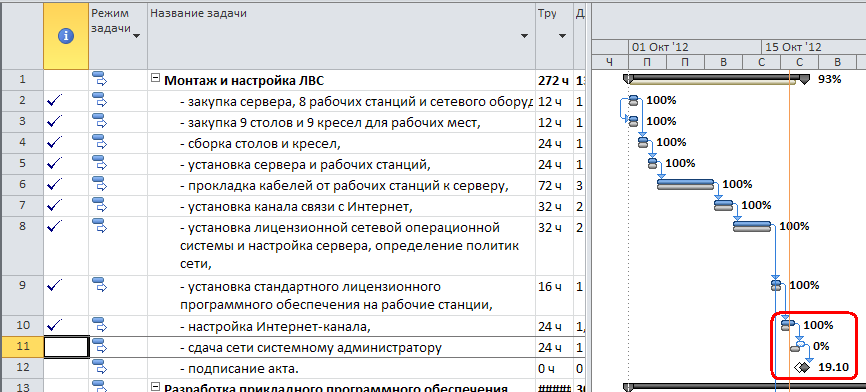Click task mode icon in row 2

(99, 100)
